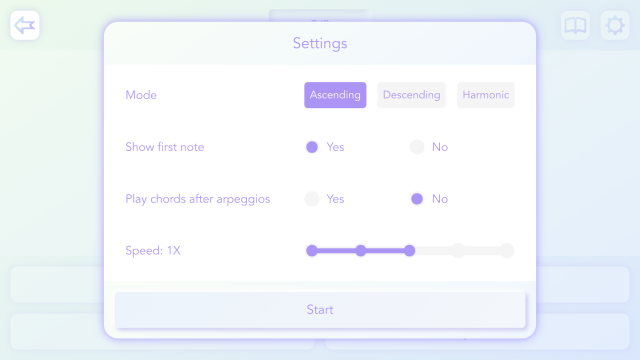This screenshot has width=640, height=360.
Task: Select Ascending mode
Action: tap(335, 95)
